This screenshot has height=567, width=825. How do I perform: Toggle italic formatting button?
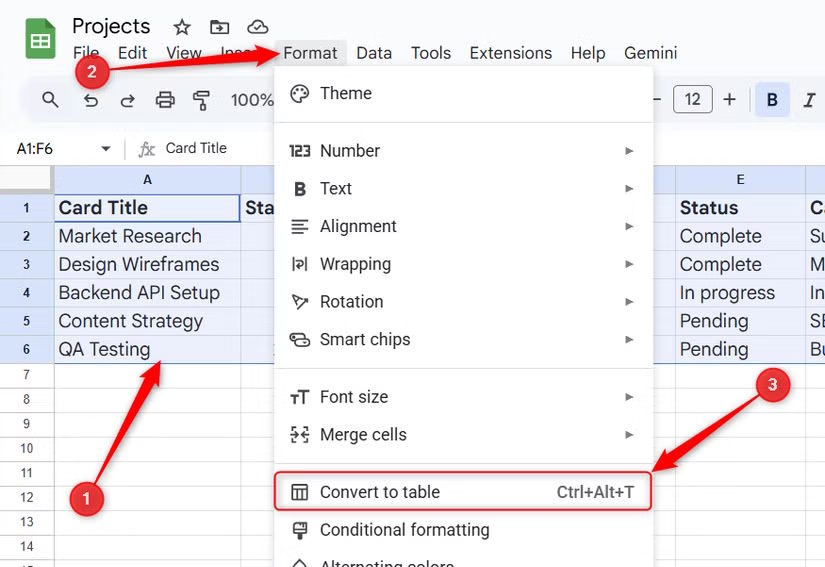[809, 100]
